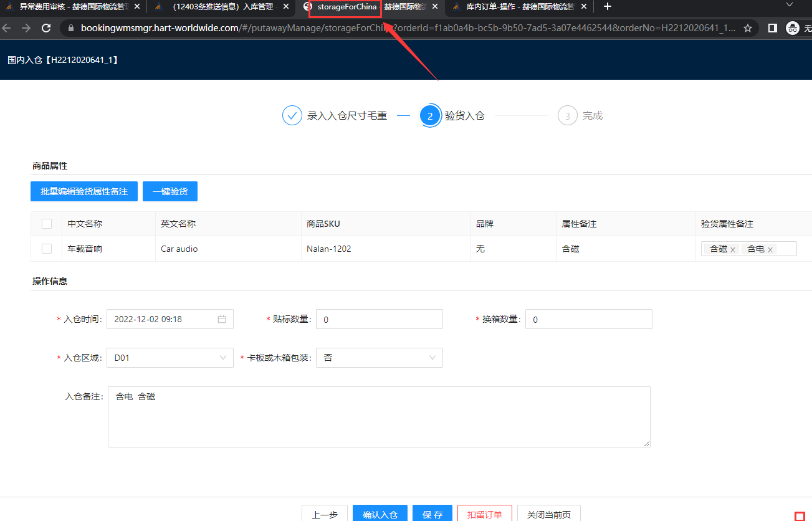Click into the 入仓备注 text area
The width and height of the screenshot is (812, 521).
(379, 416)
